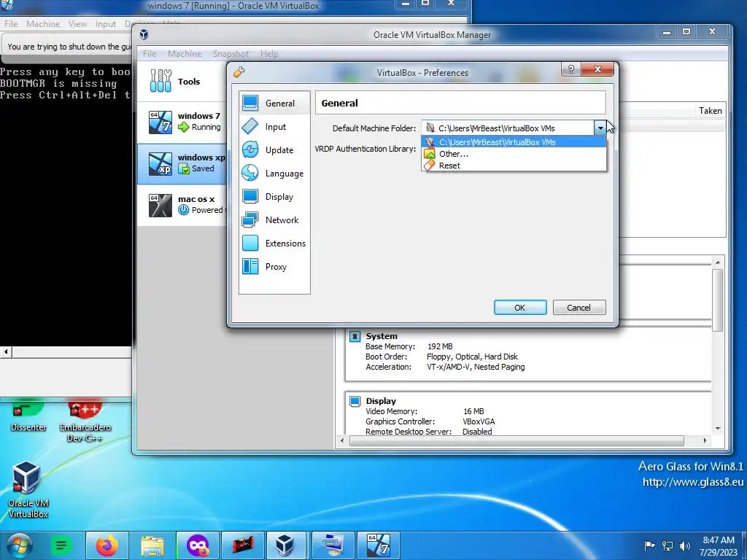
Task: Click the System section heading
Action: pyautogui.click(x=381, y=336)
